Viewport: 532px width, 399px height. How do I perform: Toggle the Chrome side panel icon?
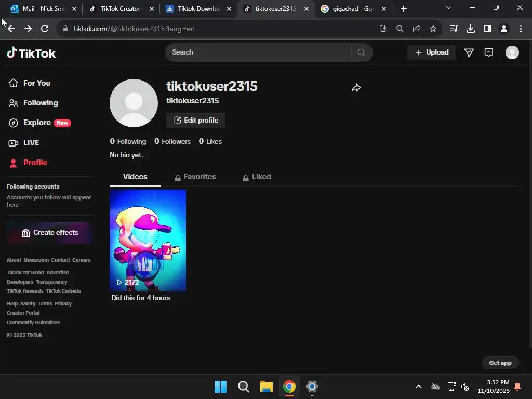click(487, 29)
